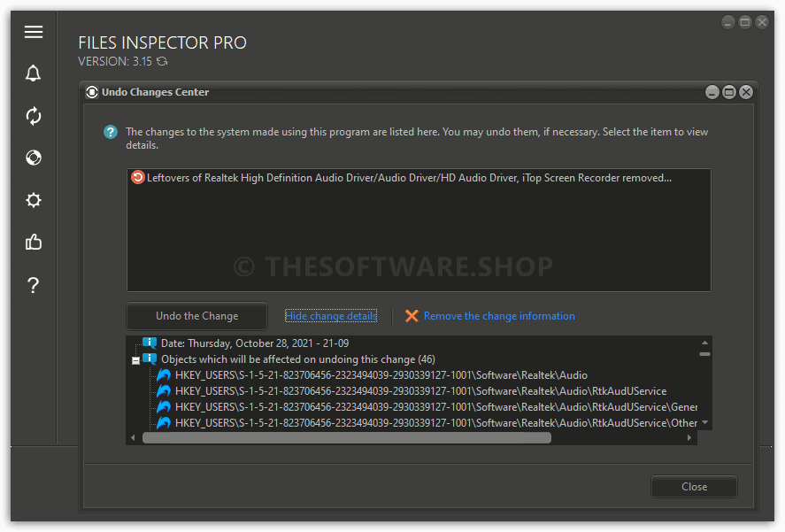This screenshot has width=785, height=532.
Task: Click the thumbs-up sidebar icon
Action: pyautogui.click(x=34, y=243)
